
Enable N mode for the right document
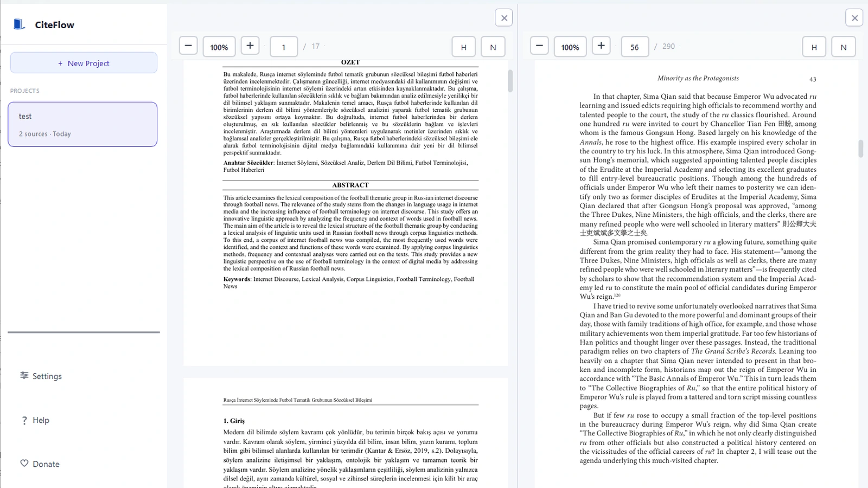pyautogui.click(x=844, y=47)
